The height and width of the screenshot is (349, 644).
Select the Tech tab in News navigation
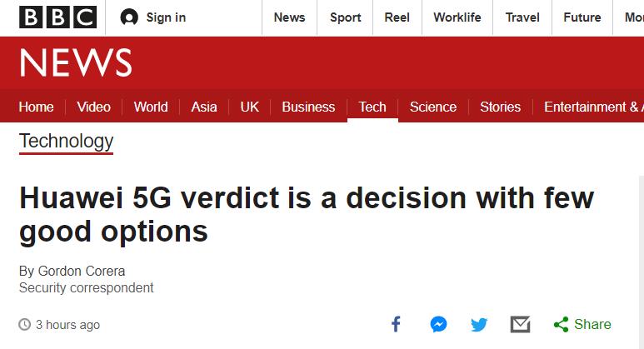click(372, 107)
